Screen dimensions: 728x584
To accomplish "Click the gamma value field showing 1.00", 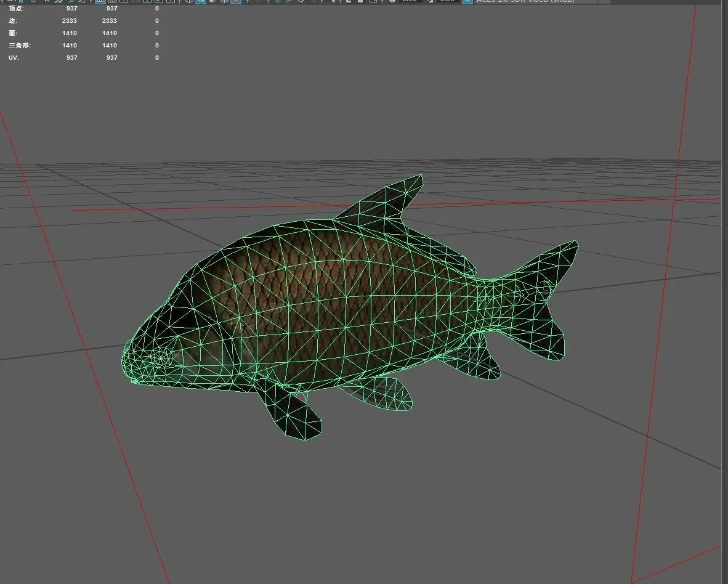I will point(447,1).
